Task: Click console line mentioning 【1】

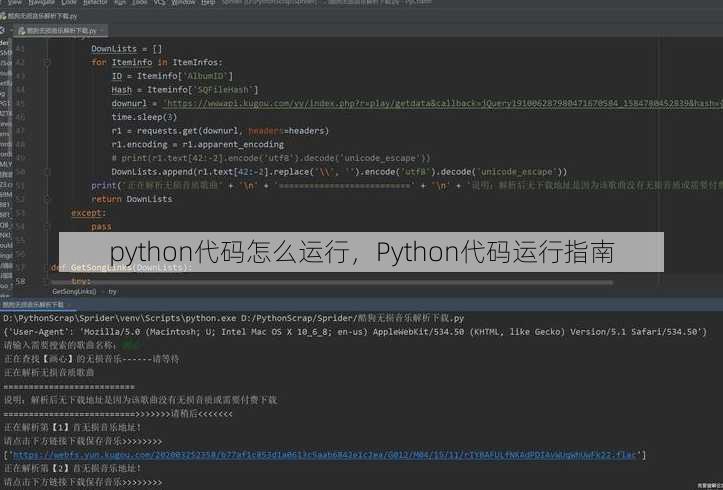Action: 72,428
